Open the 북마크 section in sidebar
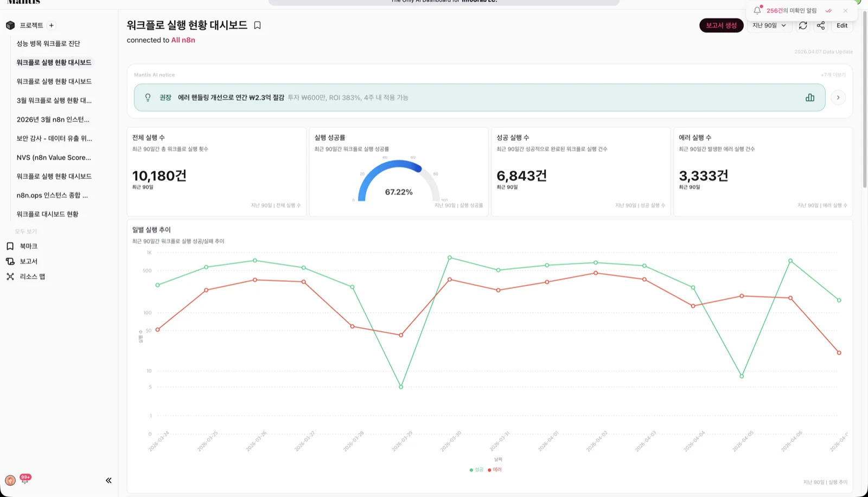Image resolution: width=868 pixels, height=497 pixels. click(x=28, y=246)
